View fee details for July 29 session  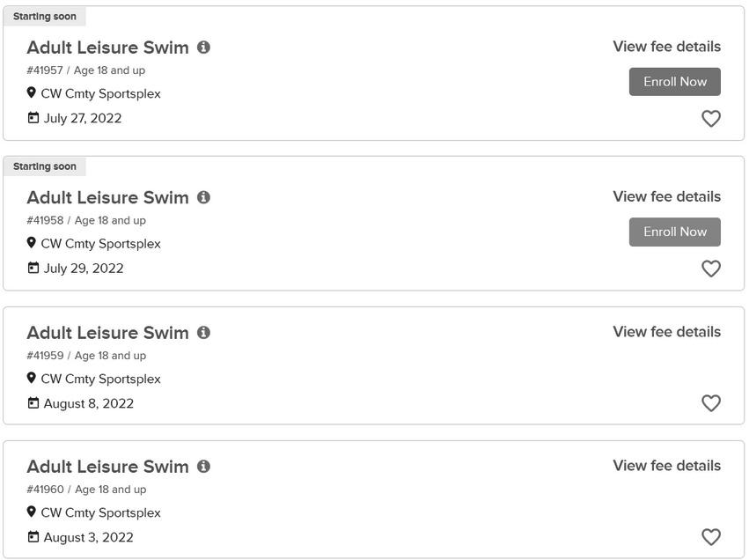click(x=666, y=196)
